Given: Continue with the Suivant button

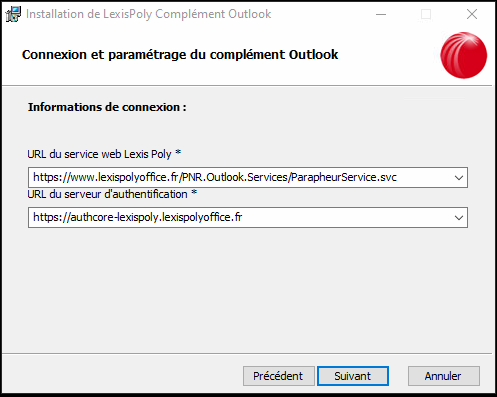Looking at the screenshot, I should click(353, 376).
